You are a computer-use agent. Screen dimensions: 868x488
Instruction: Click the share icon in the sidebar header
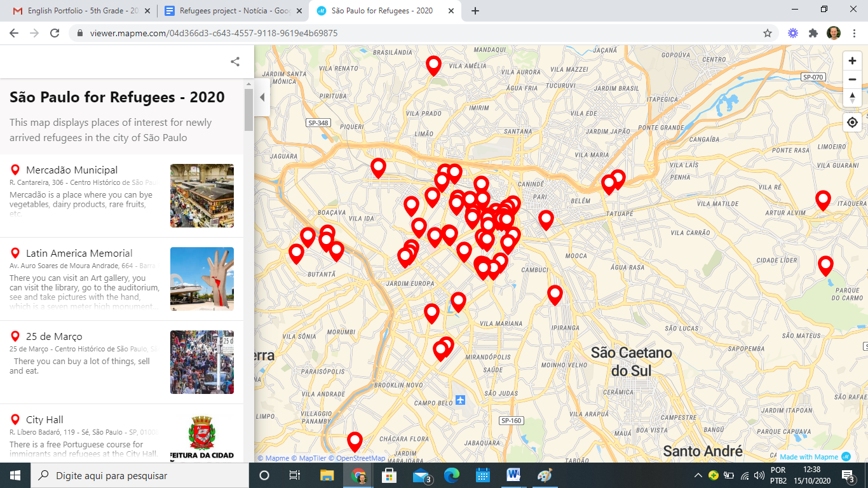235,62
